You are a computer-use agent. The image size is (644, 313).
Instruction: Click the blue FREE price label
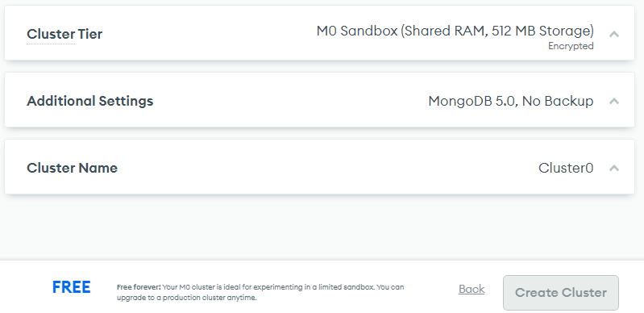click(72, 287)
